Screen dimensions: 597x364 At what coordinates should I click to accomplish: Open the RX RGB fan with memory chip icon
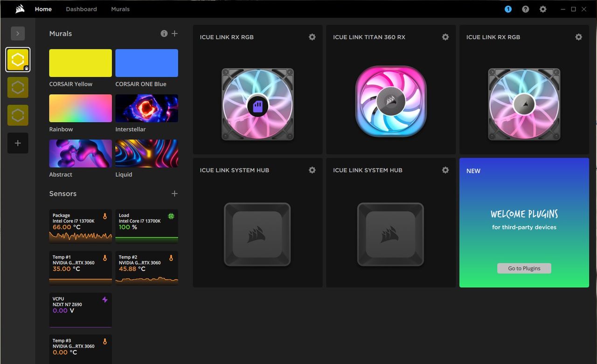tap(257, 104)
